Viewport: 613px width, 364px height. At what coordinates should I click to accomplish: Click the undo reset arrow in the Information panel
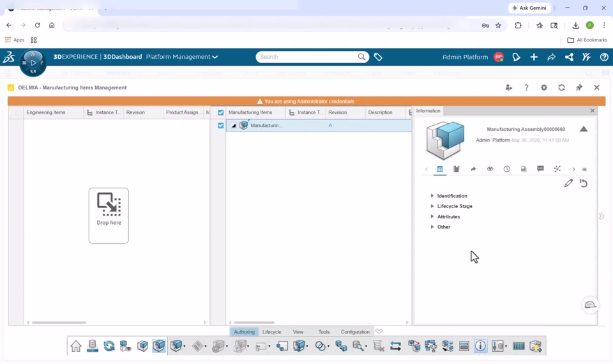584,183
